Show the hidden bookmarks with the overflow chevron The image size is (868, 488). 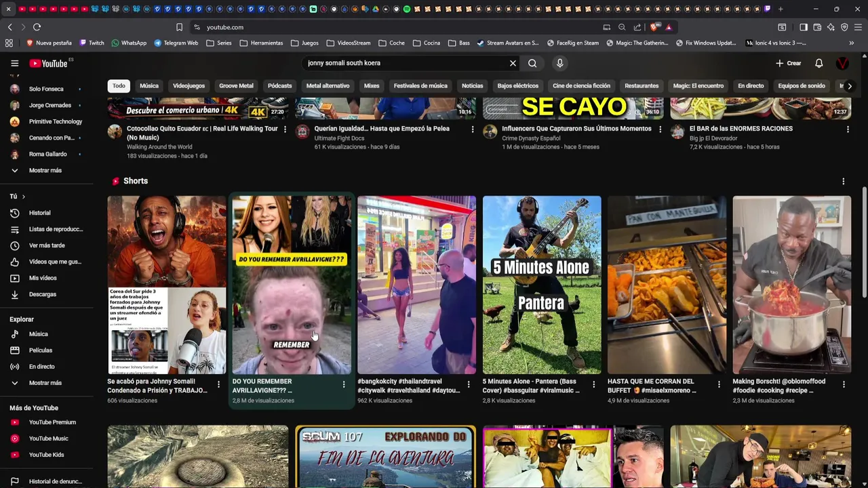[852, 43]
